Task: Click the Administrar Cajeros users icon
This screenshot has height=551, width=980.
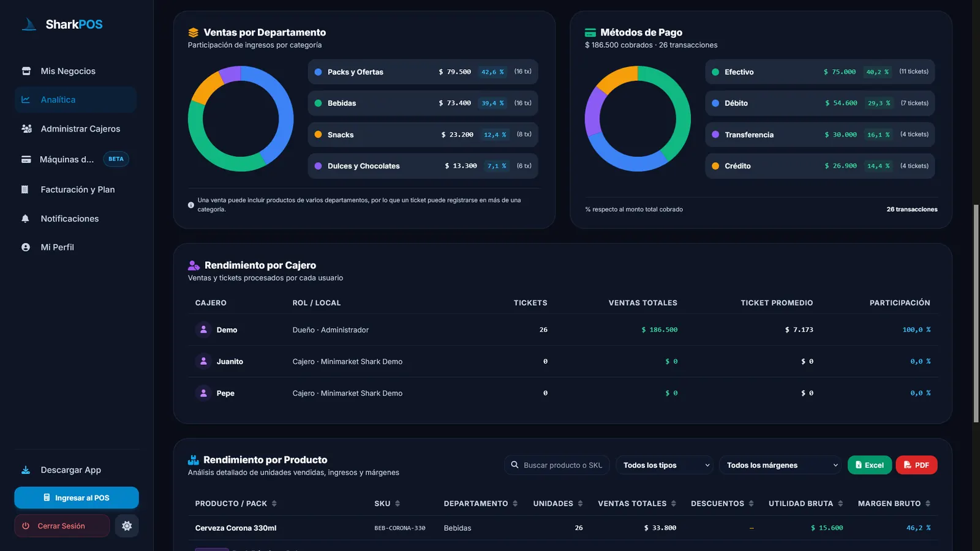Action: tap(26, 129)
